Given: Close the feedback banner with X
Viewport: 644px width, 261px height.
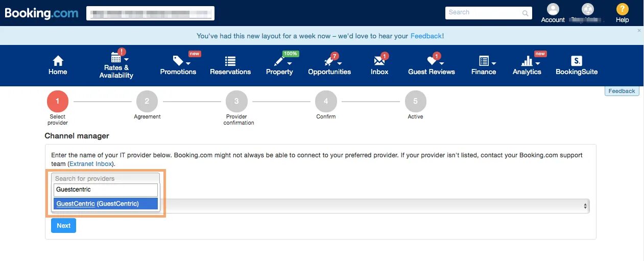Looking at the screenshot, I should click(x=639, y=31).
